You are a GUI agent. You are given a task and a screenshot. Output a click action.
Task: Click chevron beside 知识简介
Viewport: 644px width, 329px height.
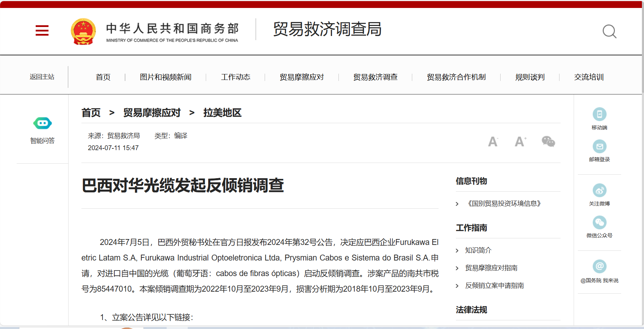point(457,251)
